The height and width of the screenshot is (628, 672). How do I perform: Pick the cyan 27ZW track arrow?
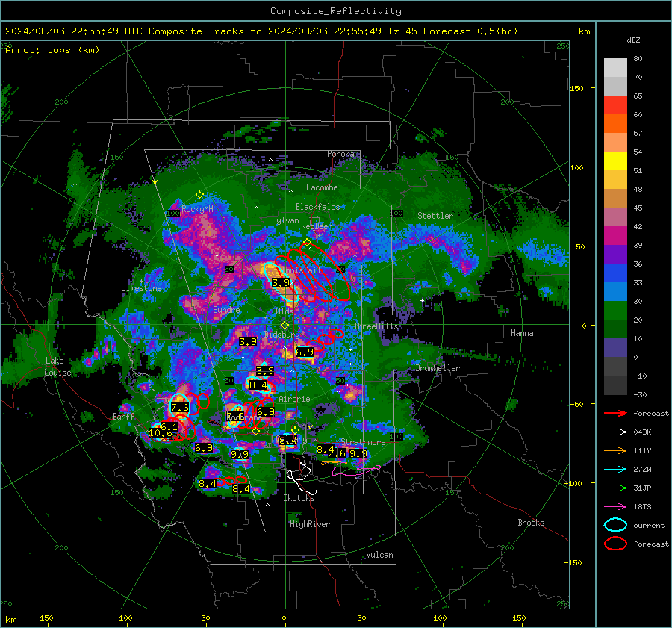point(615,470)
